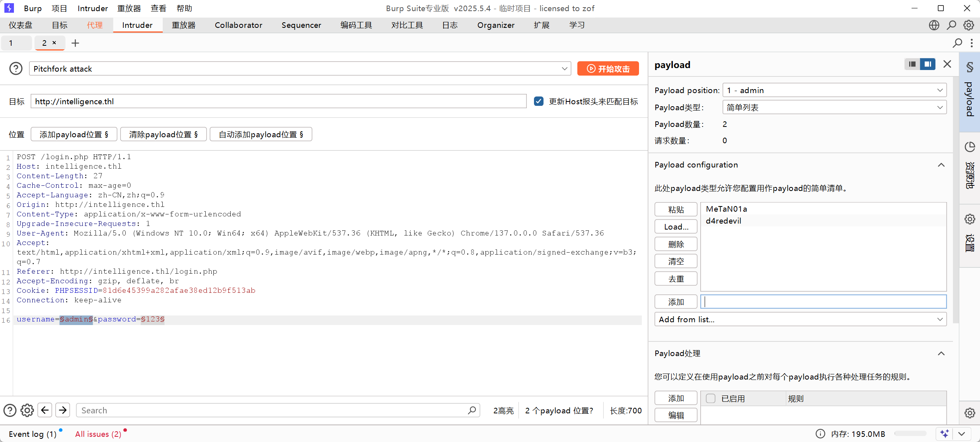Collapse the Payload configuration section
Viewport: 980px width, 442px height.
click(941, 165)
